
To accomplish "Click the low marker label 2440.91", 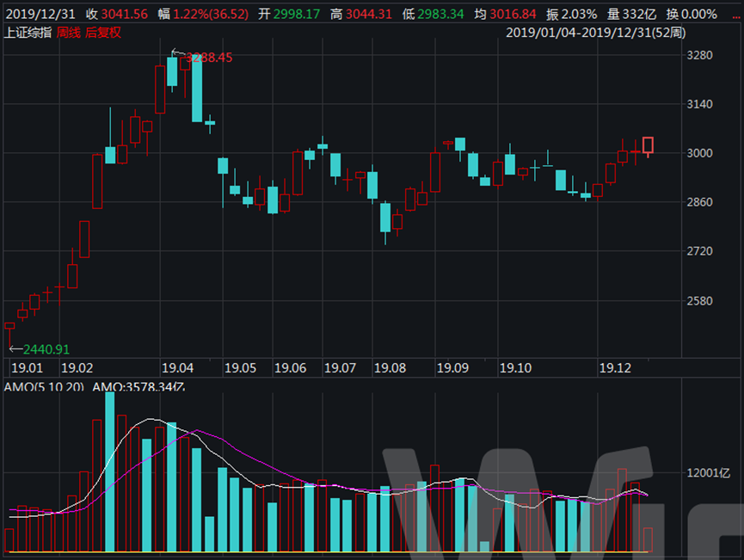I will [x=46, y=350].
